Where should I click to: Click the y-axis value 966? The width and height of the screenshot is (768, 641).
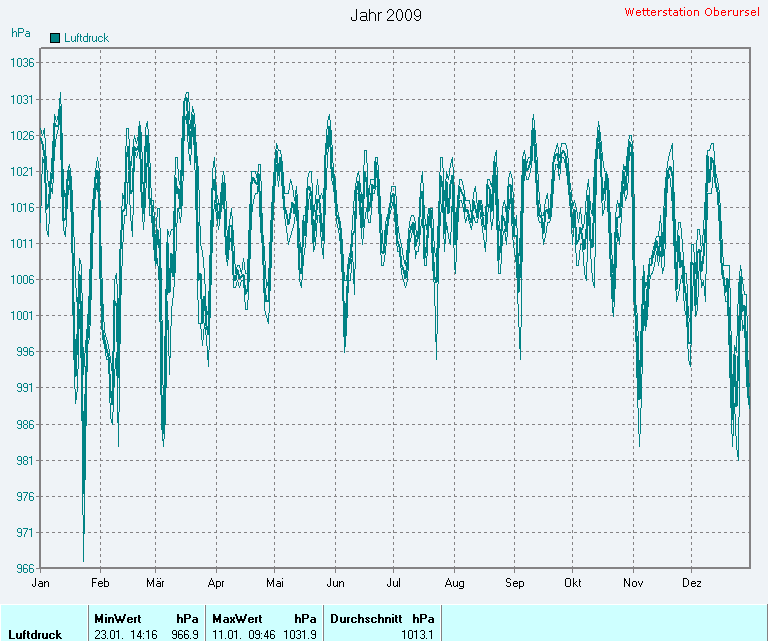[x=25, y=569]
